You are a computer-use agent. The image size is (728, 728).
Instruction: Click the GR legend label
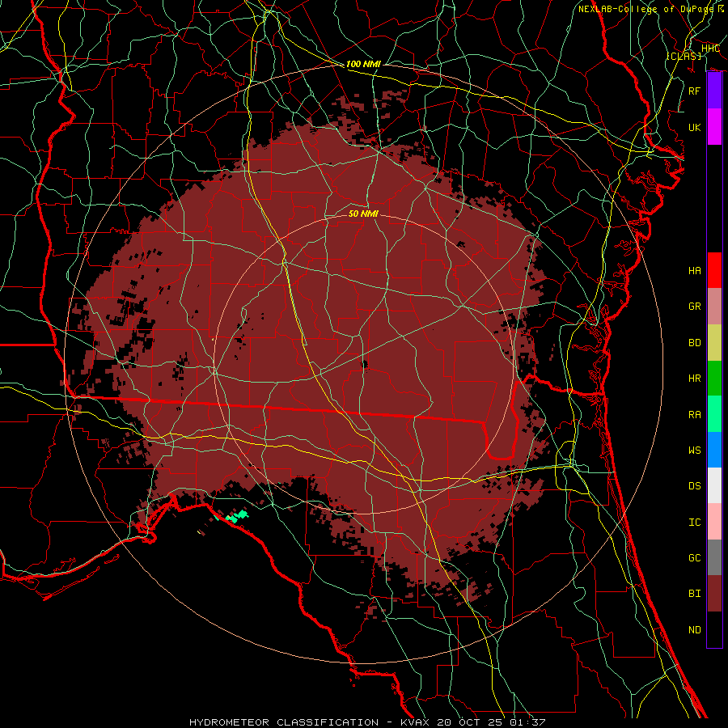[x=695, y=307]
